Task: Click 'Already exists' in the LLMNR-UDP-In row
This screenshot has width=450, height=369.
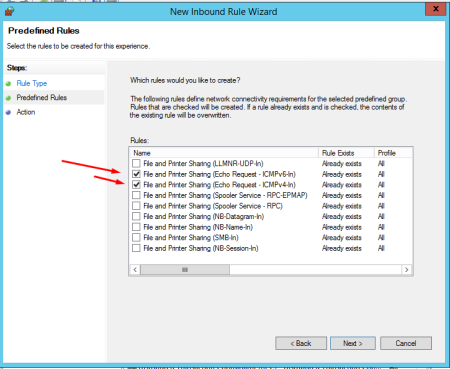Action: click(x=342, y=164)
